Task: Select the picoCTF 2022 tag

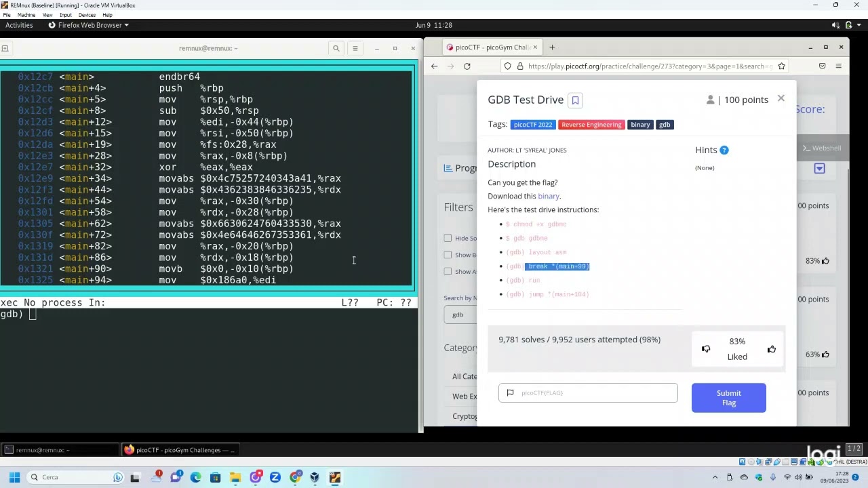Action: click(x=533, y=125)
